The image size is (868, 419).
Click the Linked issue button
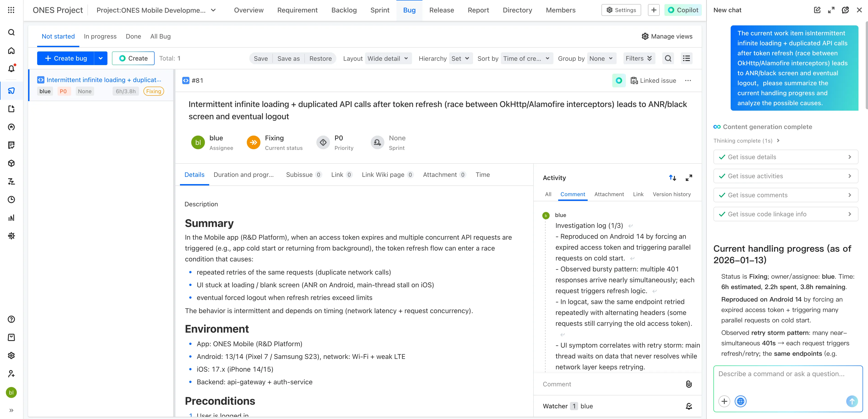click(x=653, y=80)
